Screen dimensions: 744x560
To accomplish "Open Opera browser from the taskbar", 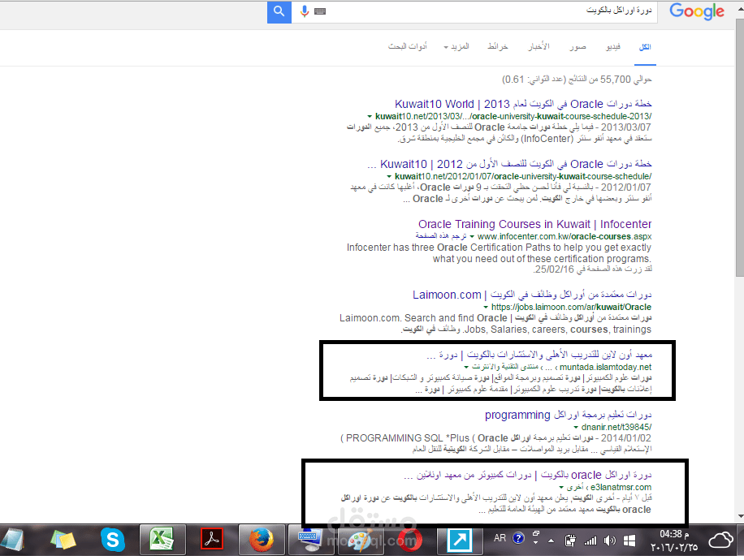I will click(410, 540).
